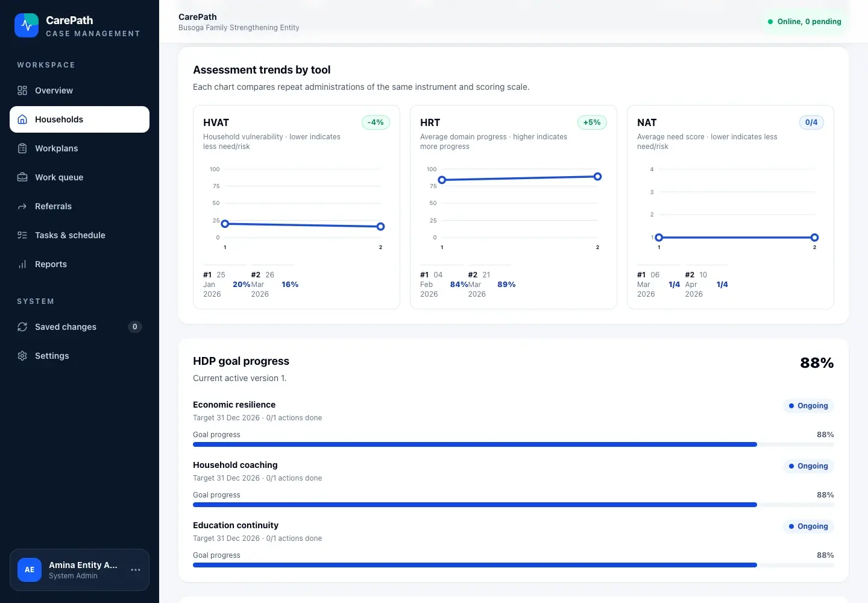Click the HVAT -4% change badge
This screenshot has width=868, height=603.
click(376, 122)
